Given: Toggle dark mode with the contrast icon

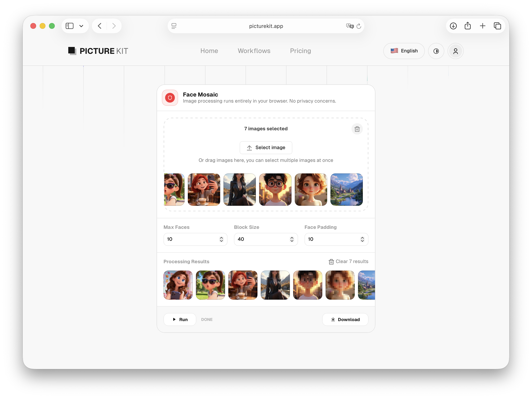Looking at the screenshot, I should click(x=436, y=51).
